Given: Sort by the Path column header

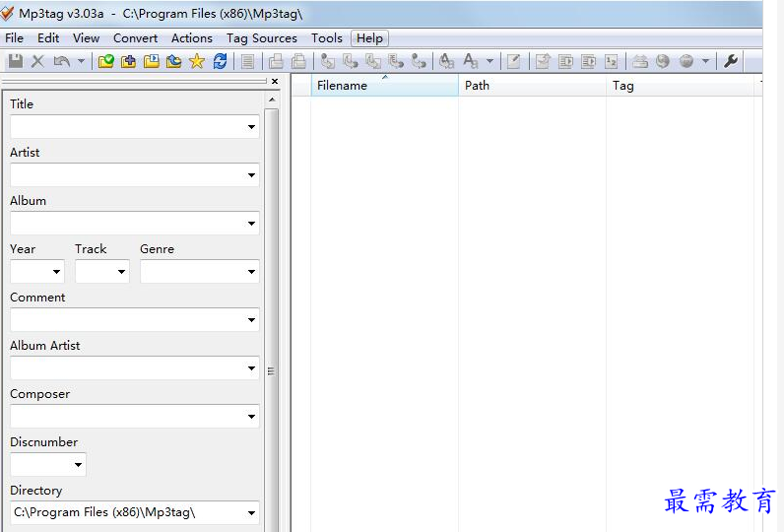Looking at the screenshot, I should point(532,86).
